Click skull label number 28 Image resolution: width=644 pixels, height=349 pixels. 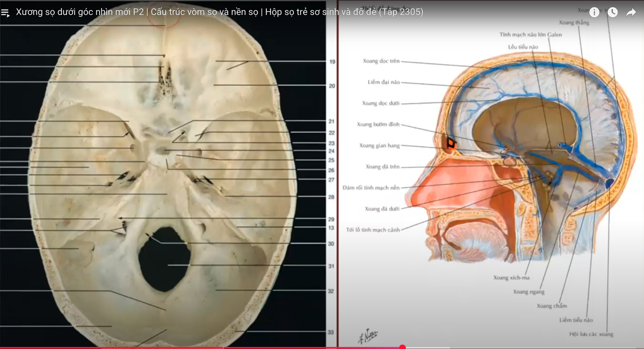(x=331, y=197)
